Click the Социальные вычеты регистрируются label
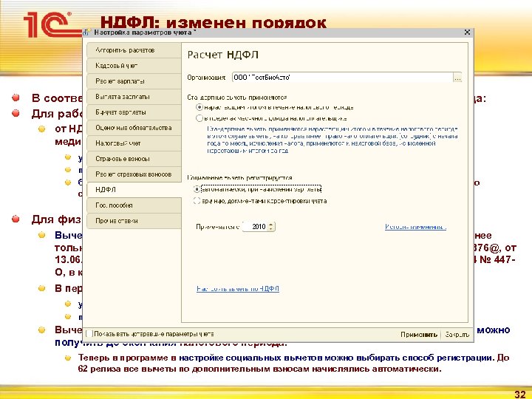 click(x=240, y=178)
